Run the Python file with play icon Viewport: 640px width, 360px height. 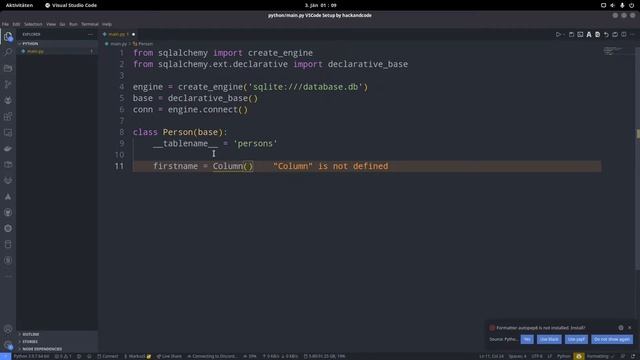tap(558, 35)
